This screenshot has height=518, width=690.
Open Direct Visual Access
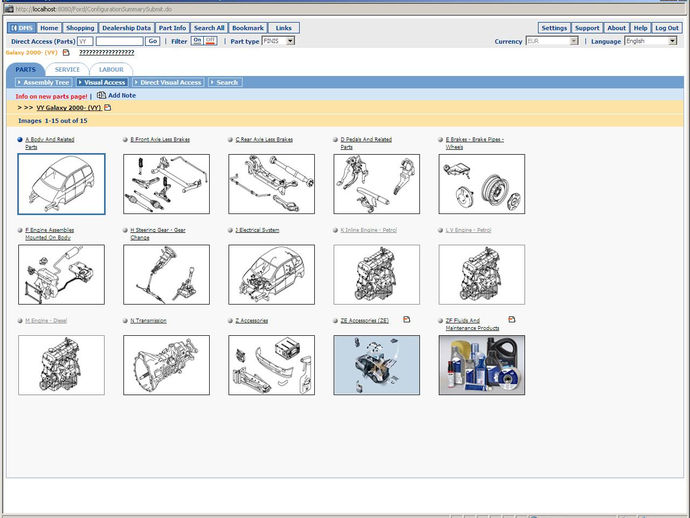pyautogui.click(x=168, y=82)
